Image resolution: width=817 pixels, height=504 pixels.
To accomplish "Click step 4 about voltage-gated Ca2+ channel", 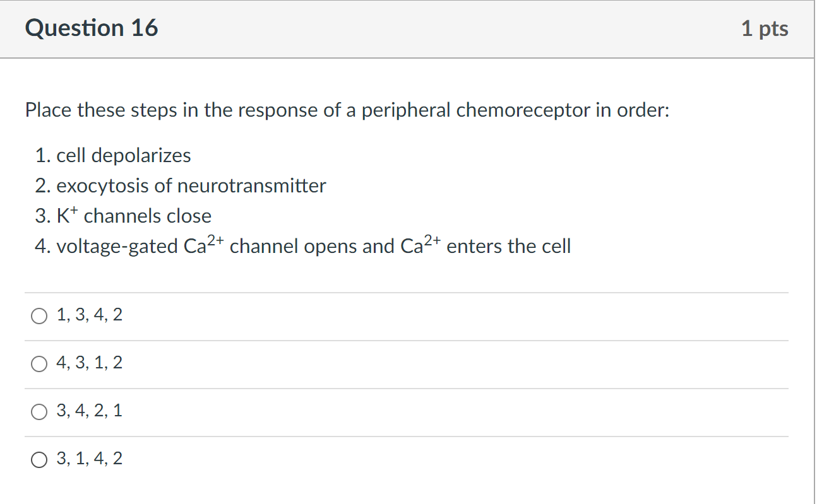I will 303,246.
